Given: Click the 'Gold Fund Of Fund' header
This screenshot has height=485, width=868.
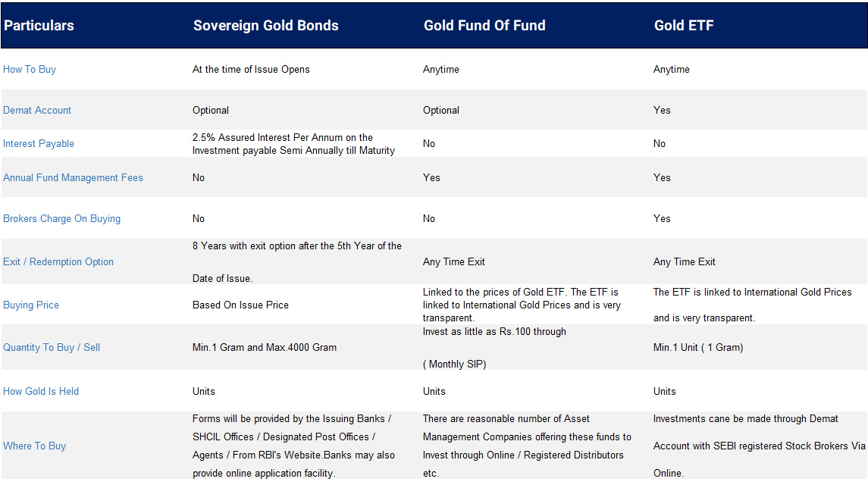Looking at the screenshot, I should pos(484,26).
